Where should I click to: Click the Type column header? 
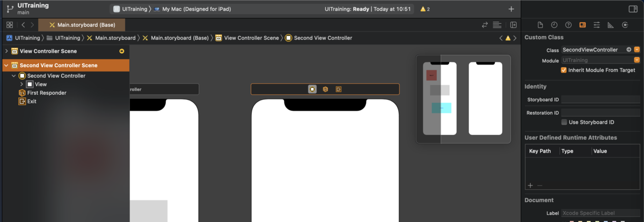click(567, 151)
